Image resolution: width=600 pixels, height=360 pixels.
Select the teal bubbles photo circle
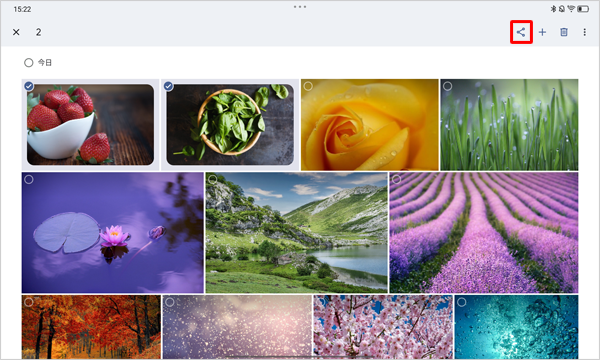462,302
